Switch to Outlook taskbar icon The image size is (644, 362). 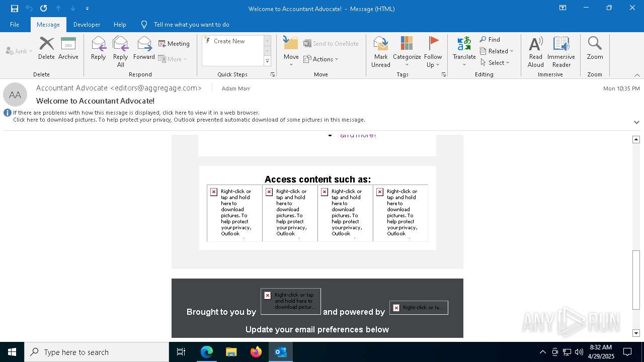281,352
